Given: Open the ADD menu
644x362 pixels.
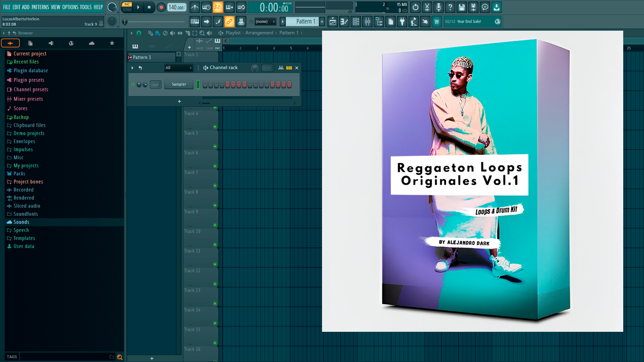Looking at the screenshot, I should pyautogui.click(x=26, y=7).
